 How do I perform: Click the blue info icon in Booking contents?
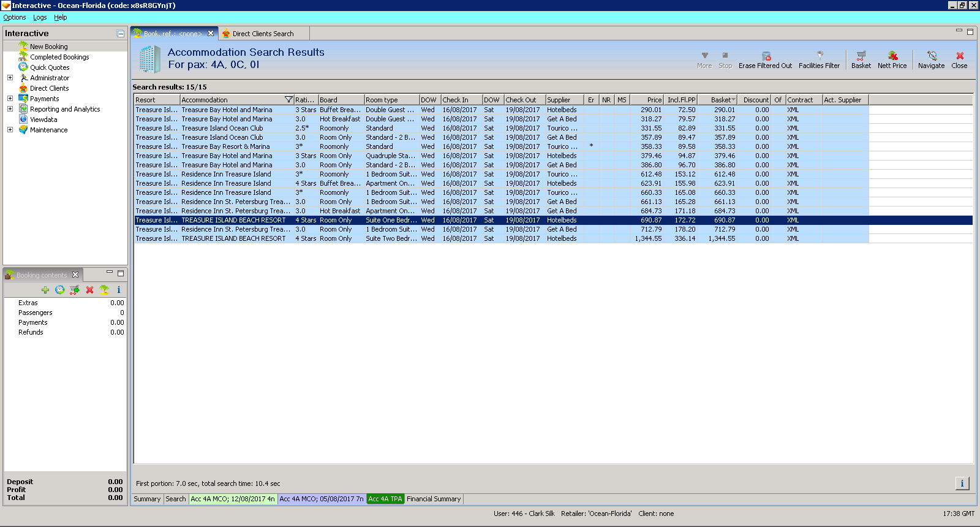[119, 290]
